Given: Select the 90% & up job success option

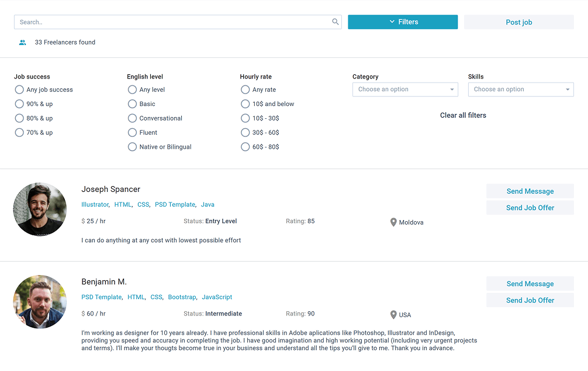Looking at the screenshot, I should click(x=19, y=104).
